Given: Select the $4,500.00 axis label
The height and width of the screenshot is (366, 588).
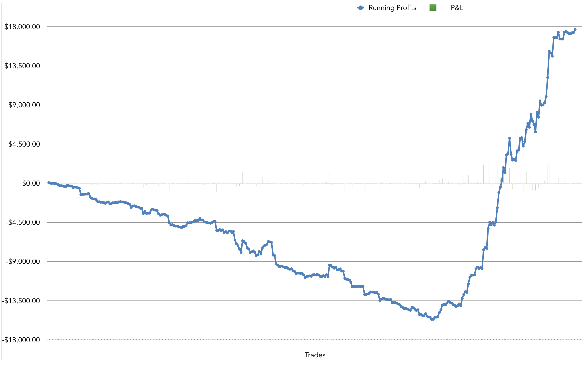Looking at the screenshot, I should (24, 144).
